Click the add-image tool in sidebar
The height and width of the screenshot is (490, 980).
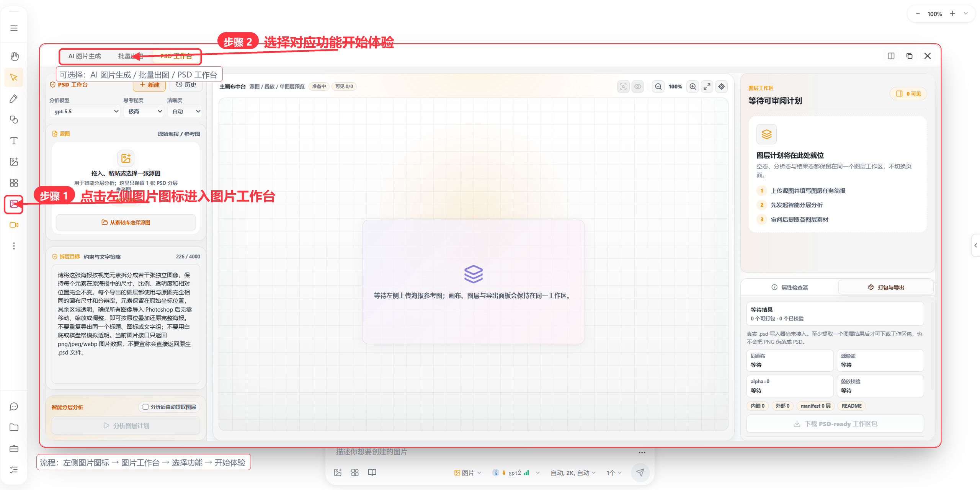[14, 162]
